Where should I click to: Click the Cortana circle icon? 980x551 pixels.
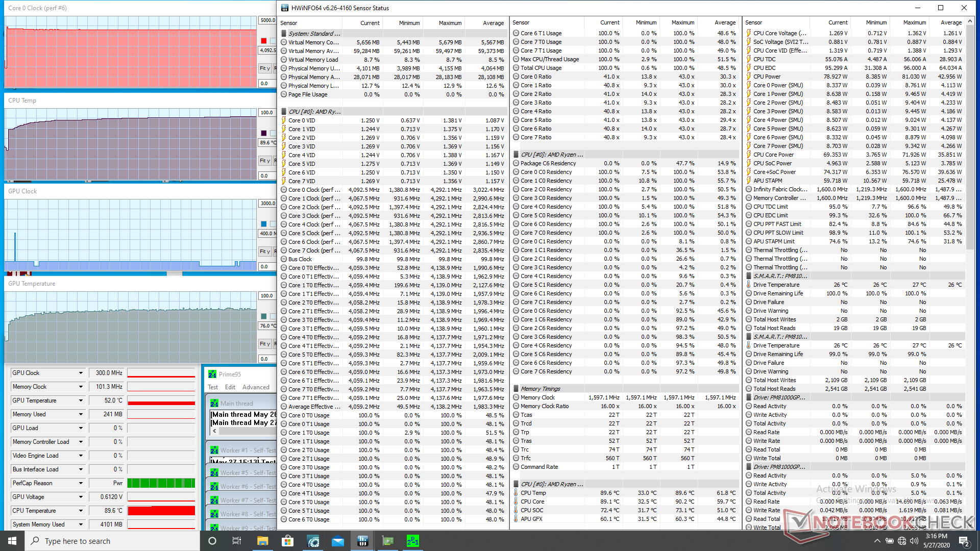click(212, 541)
